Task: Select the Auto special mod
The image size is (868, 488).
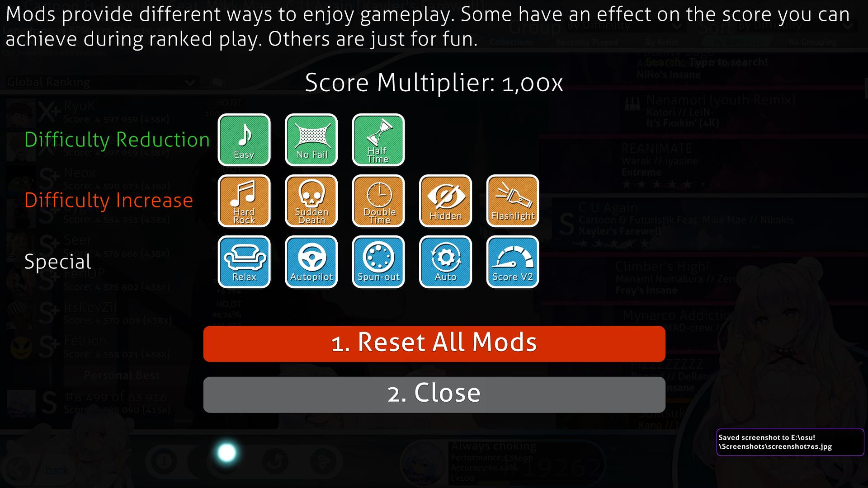Action: coord(446,261)
